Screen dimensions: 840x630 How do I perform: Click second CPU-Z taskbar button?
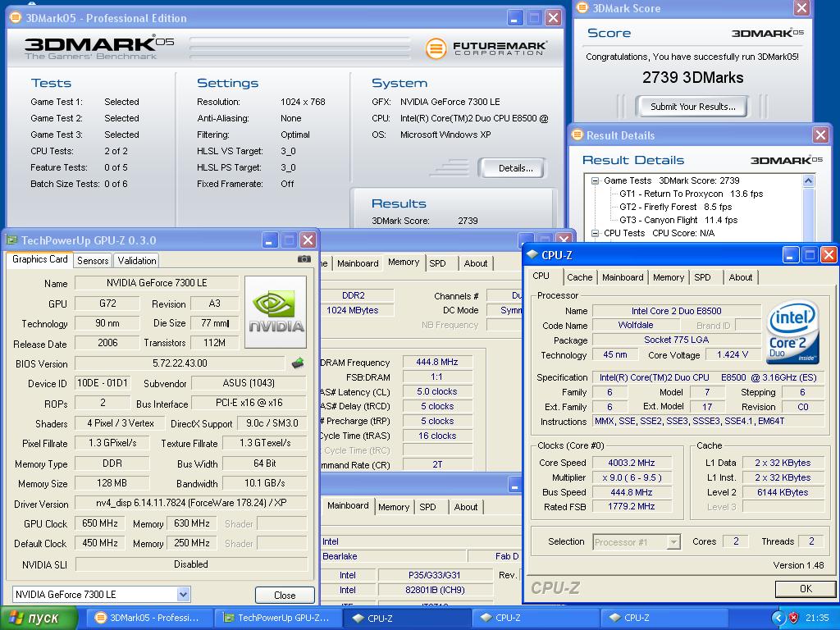[535, 618]
